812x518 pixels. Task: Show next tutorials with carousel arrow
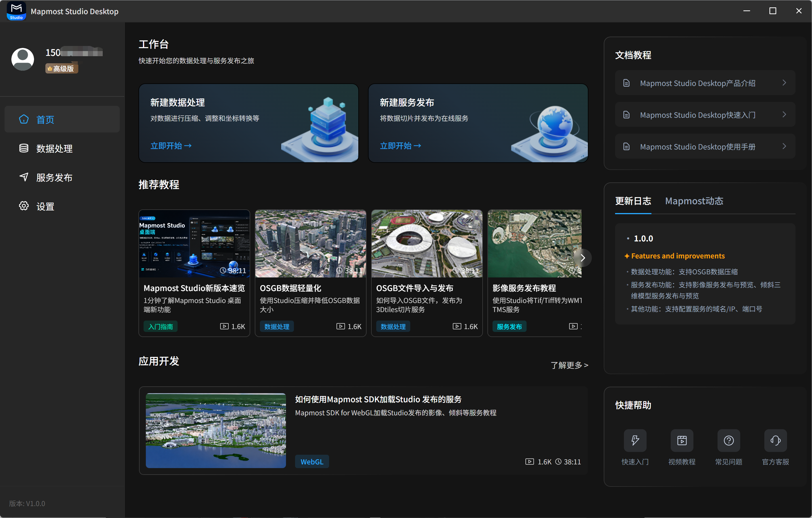point(583,258)
